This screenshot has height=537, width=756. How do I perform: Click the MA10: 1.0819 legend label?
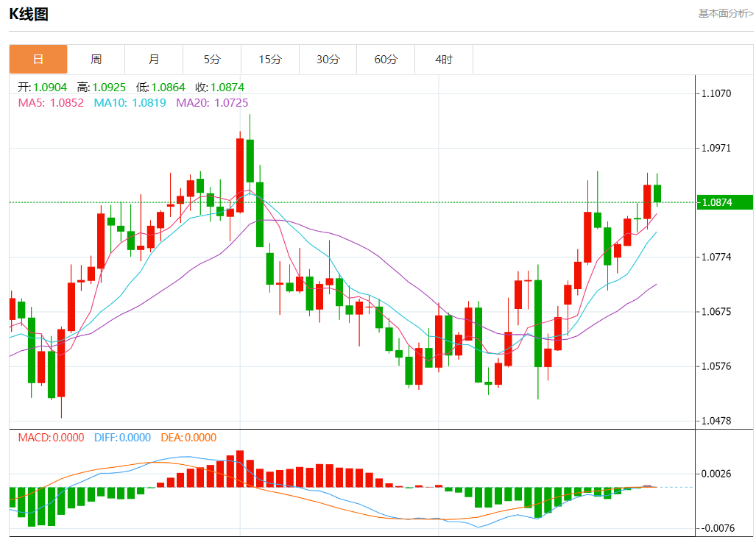point(130,102)
